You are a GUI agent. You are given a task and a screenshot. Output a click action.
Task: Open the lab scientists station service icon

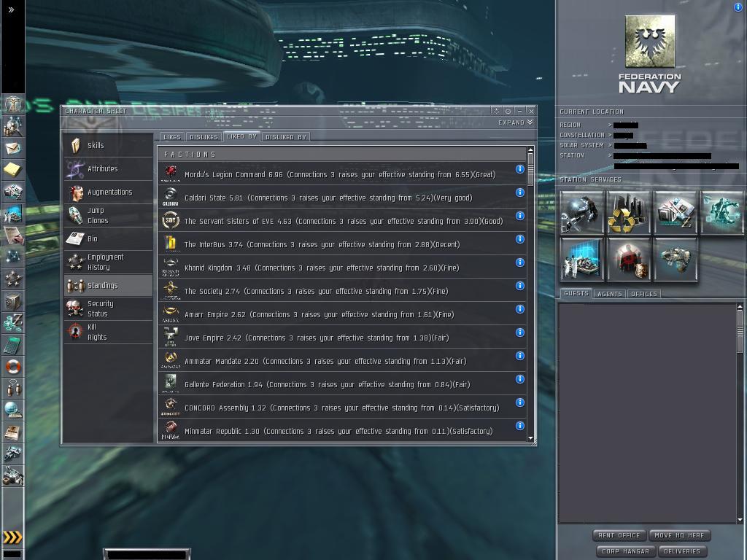coord(581,260)
